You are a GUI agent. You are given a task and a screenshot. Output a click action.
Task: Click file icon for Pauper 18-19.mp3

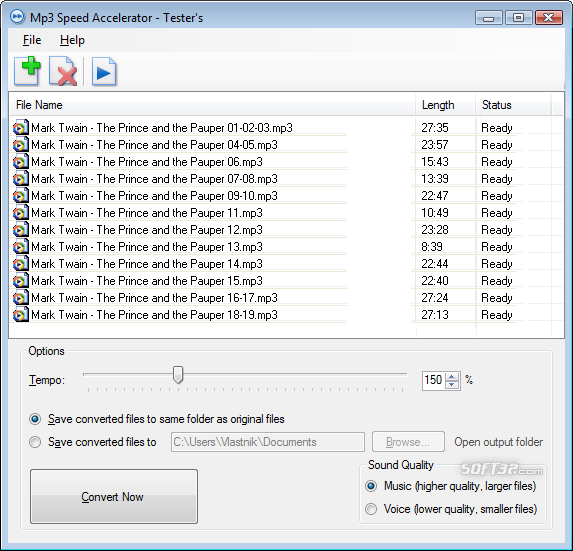[20, 315]
